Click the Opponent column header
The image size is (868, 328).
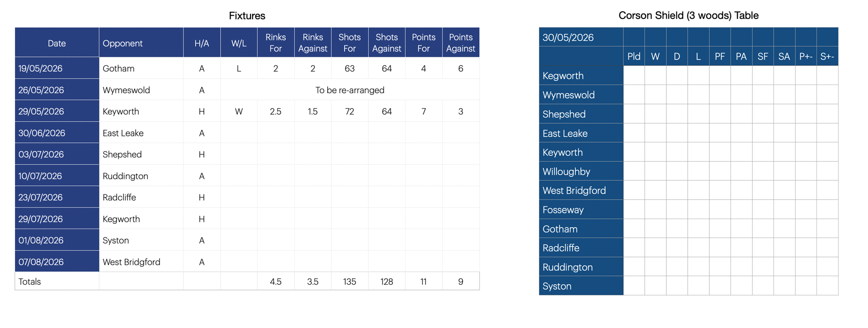pos(141,43)
